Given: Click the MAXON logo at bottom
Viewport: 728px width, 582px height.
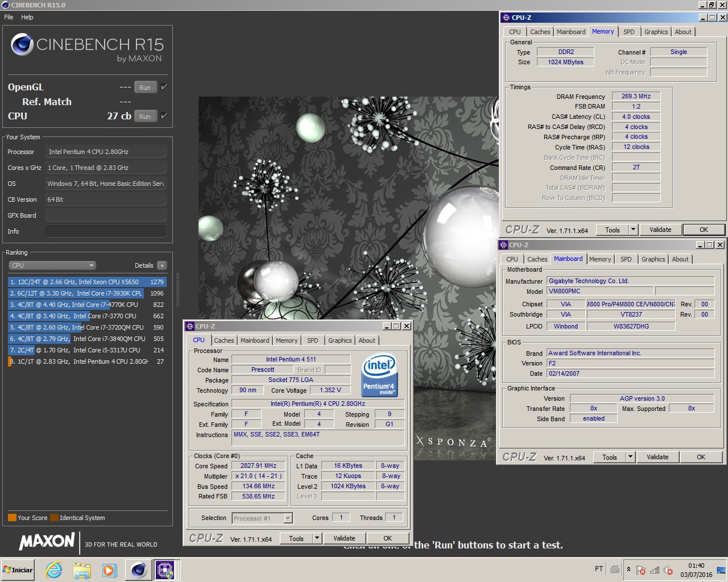Looking at the screenshot, I should click(47, 541).
